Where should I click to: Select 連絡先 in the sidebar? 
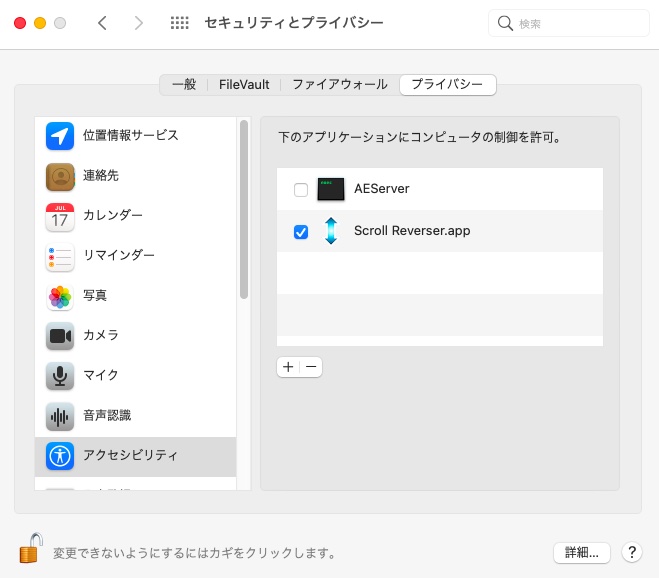pyautogui.click(x=135, y=177)
